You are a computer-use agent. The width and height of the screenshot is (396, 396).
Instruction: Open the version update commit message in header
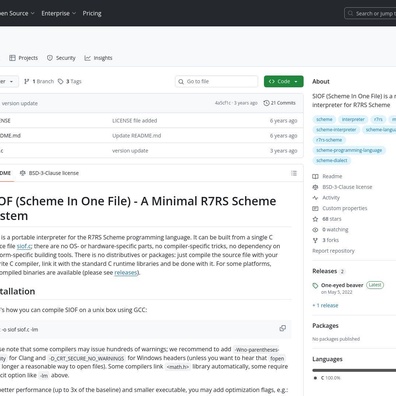[20, 103]
